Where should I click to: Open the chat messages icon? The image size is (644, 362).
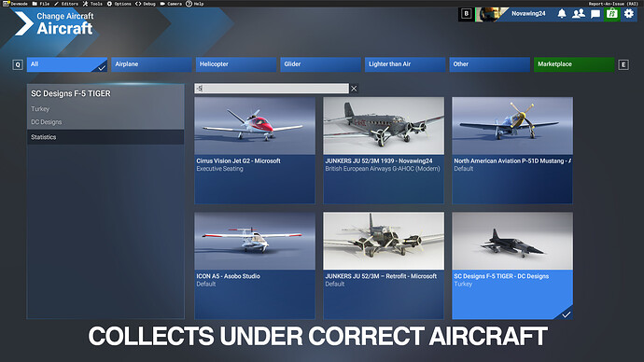pos(595,14)
